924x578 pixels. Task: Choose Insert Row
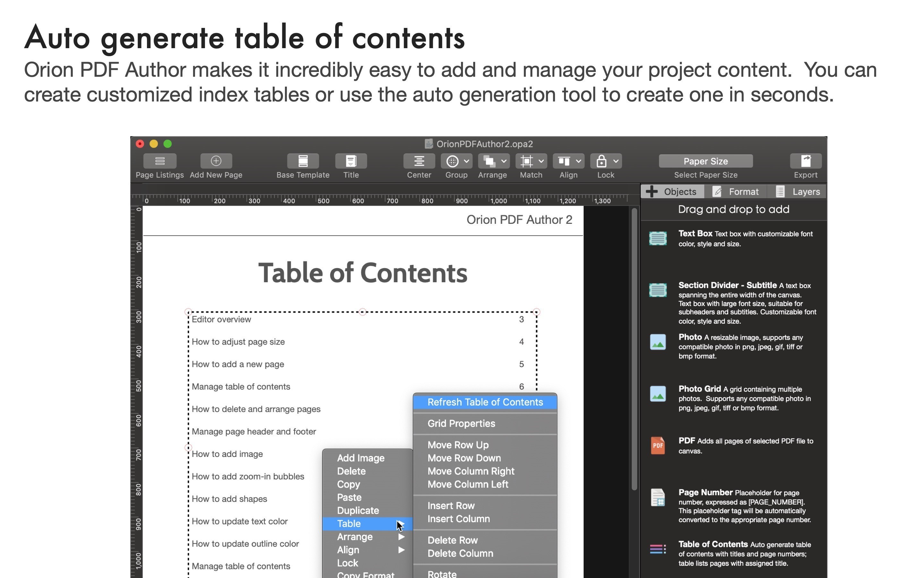click(x=485, y=506)
